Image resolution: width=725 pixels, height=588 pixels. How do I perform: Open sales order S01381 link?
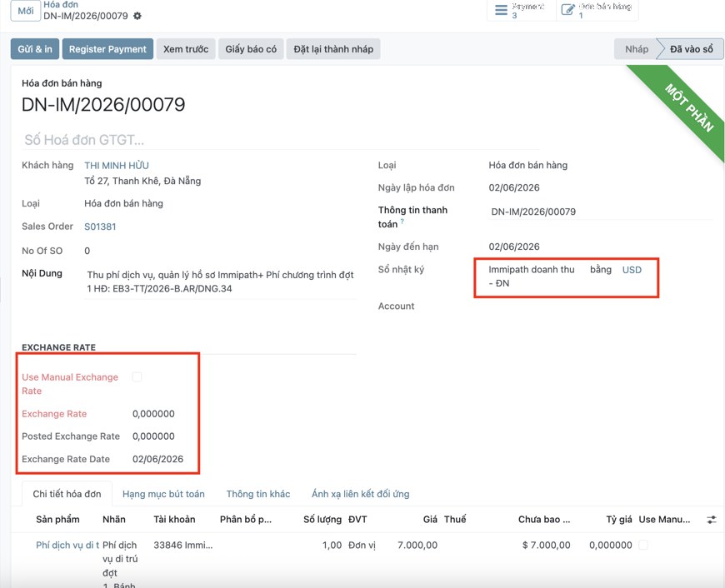[x=100, y=227]
